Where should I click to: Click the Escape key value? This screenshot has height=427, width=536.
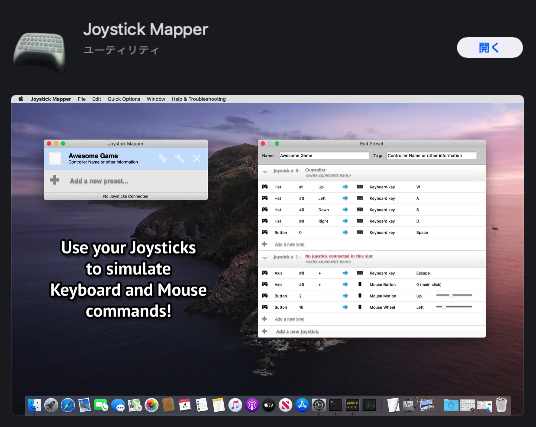(x=423, y=273)
